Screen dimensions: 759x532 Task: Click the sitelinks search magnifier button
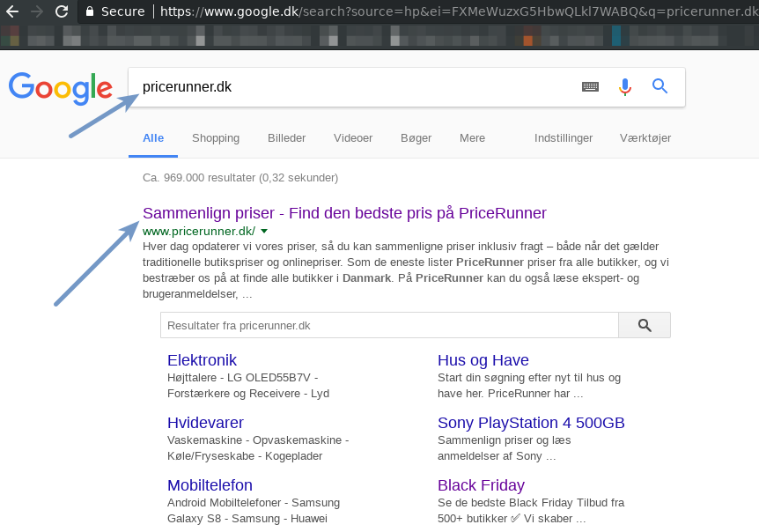point(645,325)
